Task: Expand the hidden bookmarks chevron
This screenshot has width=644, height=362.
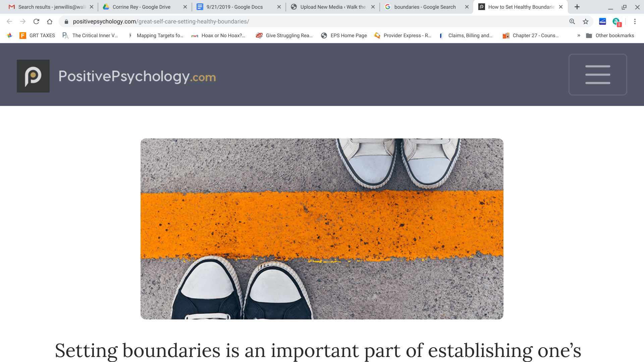Action: pyautogui.click(x=579, y=35)
